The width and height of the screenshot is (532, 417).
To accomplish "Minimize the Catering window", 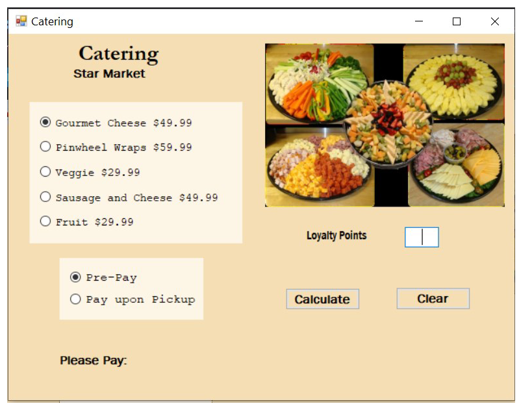I will click(x=419, y=21).
